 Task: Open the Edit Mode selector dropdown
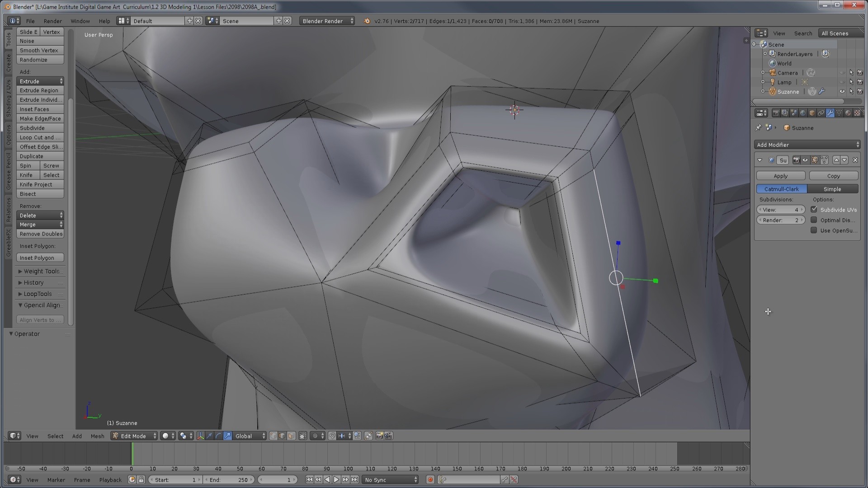pos(134,436)
